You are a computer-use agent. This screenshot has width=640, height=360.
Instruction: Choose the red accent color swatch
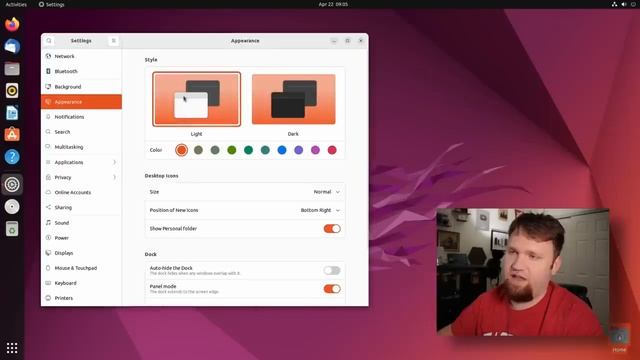(332, 150)
